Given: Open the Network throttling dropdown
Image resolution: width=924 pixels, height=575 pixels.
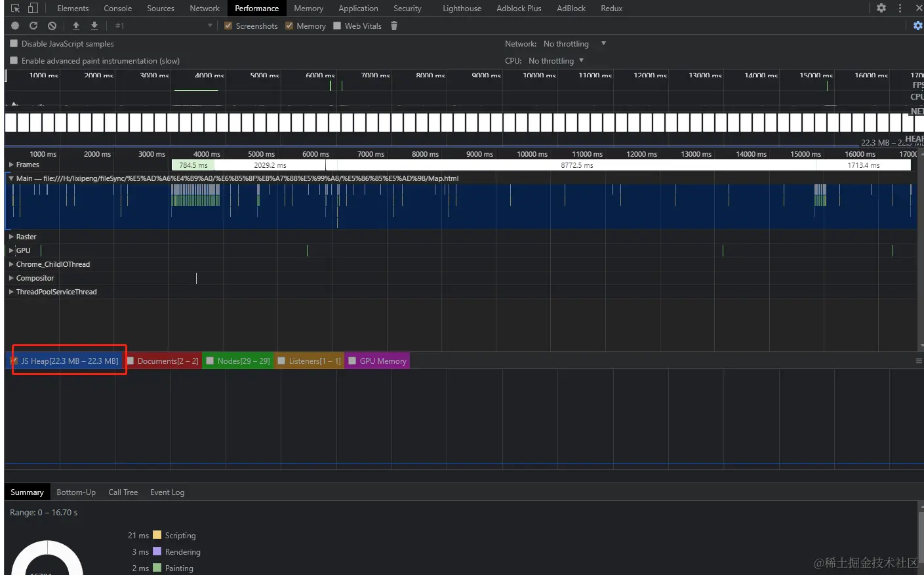Looking at the screenshot, I should click(x=574, y=44).
